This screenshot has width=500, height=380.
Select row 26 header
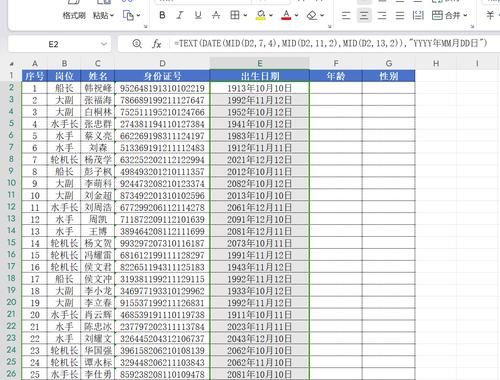click(x=11, y=374)
